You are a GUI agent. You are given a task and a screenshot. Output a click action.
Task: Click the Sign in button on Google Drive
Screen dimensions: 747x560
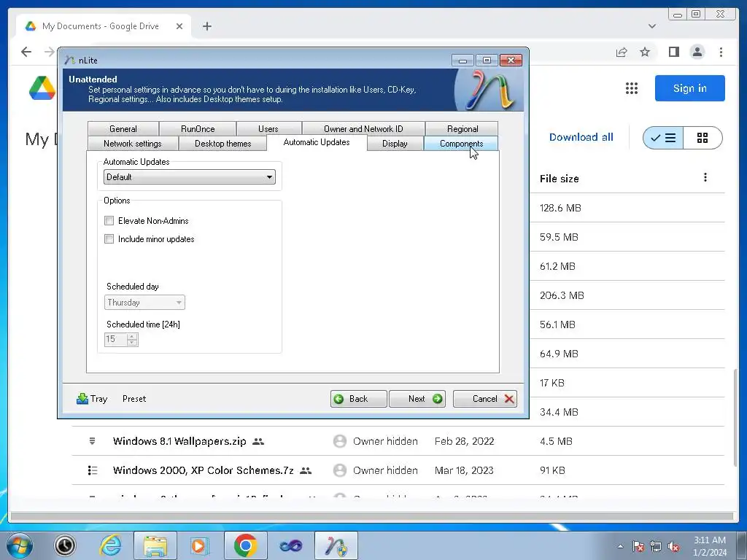click(690, 88)
